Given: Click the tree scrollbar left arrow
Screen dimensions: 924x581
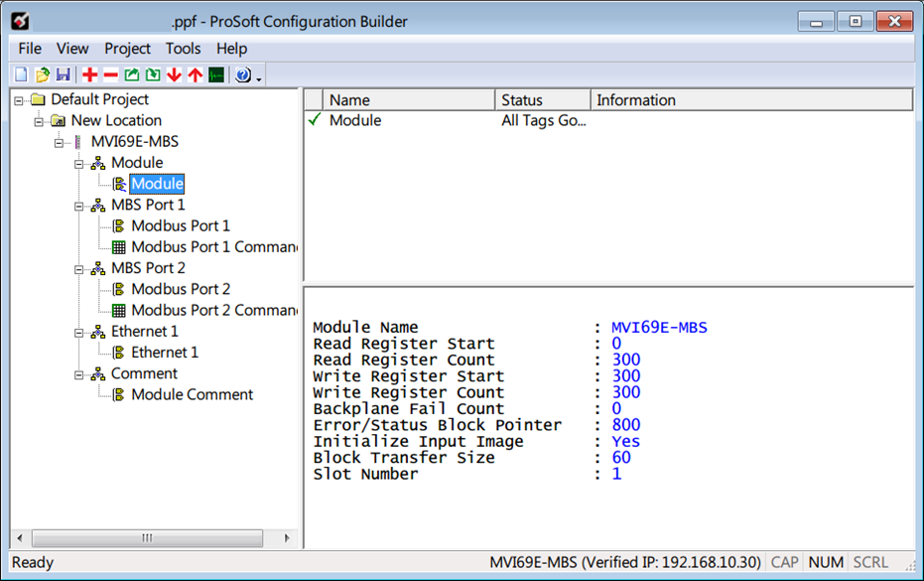Looking at the screenshot, I should (x=20, y=538).
